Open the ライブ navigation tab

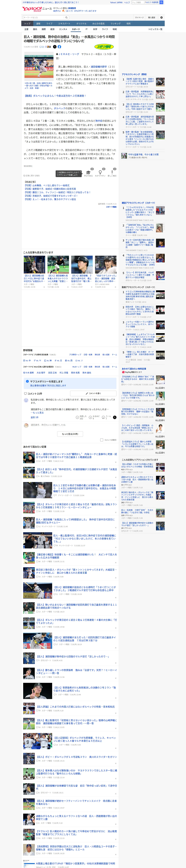click(x=49, y=24)
